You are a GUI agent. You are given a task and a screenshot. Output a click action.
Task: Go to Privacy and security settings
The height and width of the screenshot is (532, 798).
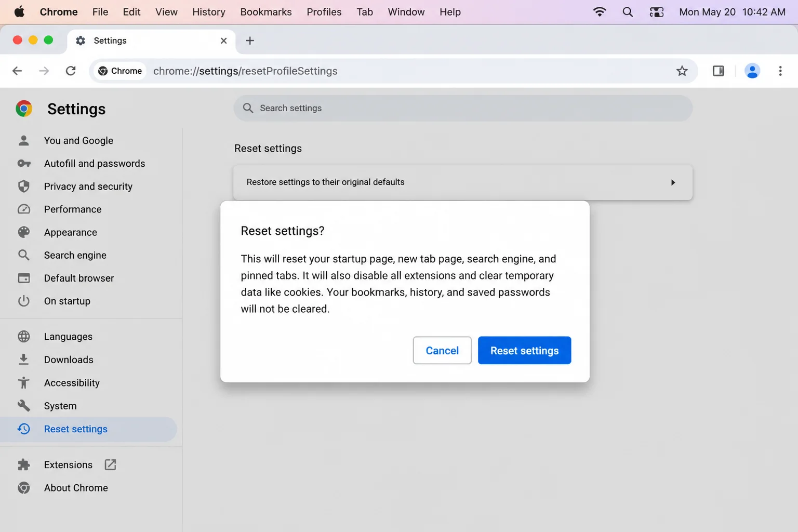88,186
